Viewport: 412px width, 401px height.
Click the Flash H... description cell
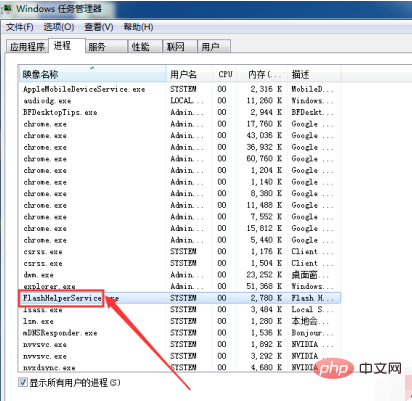(x=312, y=298)
